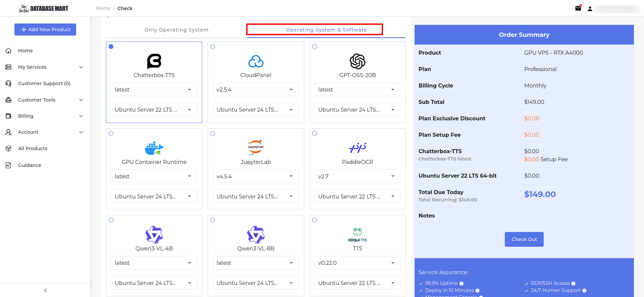
Task: Click the Coqui TTS frog logo
Action: (x=358, y=234)
